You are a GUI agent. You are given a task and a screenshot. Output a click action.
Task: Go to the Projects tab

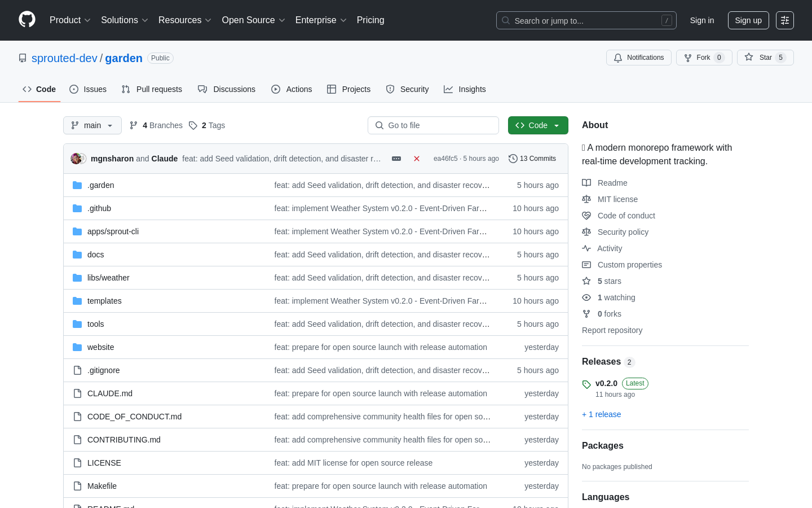coord(349,89)
